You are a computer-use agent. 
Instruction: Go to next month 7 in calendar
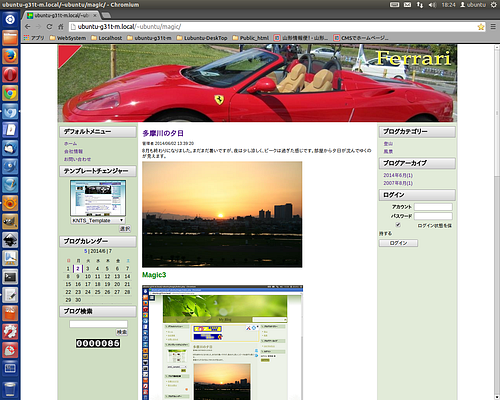click(110, 251)
